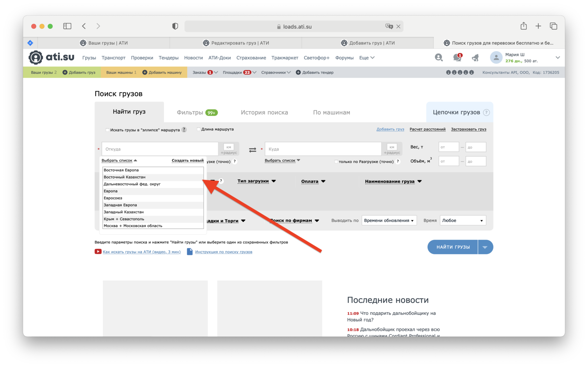Open Safari privacy shield report
This screenshot has height=367, width=588.
[175, 26]
